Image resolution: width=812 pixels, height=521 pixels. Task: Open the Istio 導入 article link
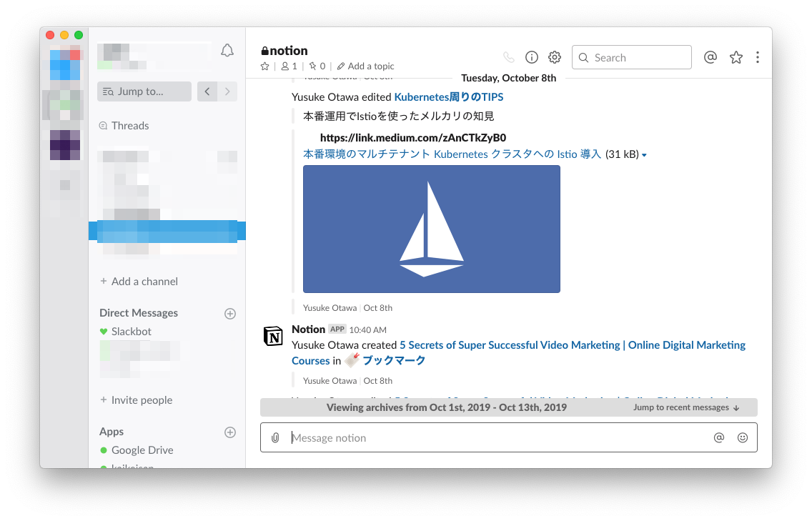[x=452, y=154]
